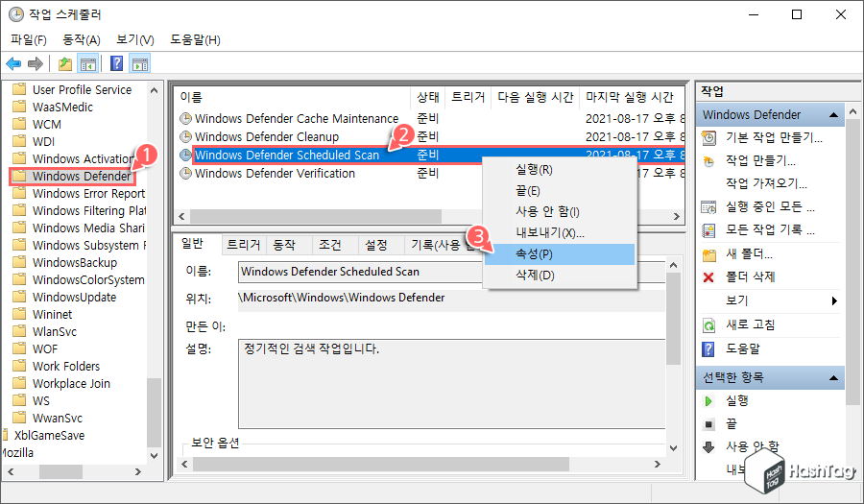Choose 내보내기(X)... in context menu
The width and height of the screenshot is (864, 504).
560,233
